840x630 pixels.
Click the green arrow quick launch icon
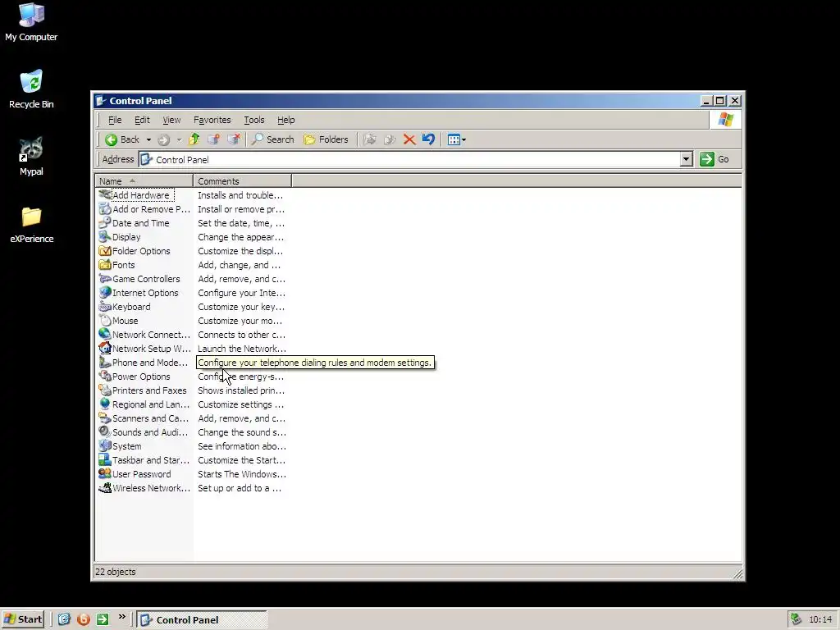tap(103, 619)
